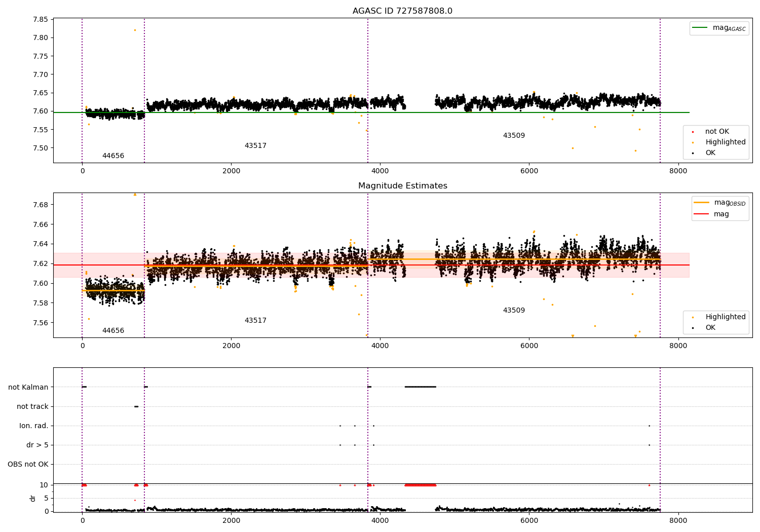Click obsid label 44656 in the top plot
The image size is (760, 532).
113,156
